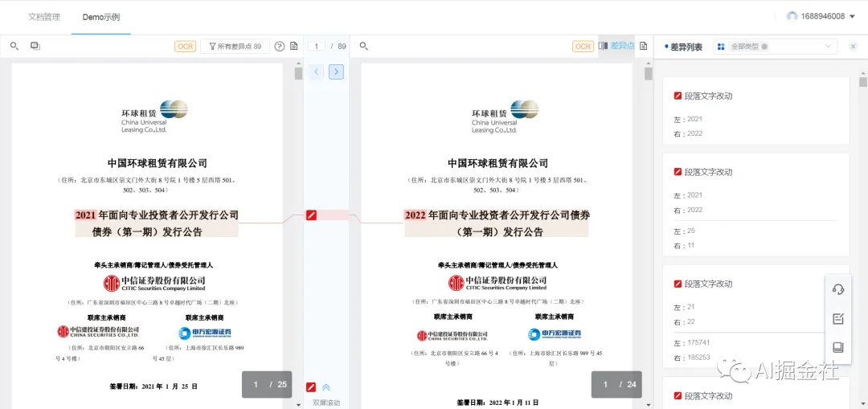Image resolution: width=868 pixels, height=409 pixels.
Task: Click the right document page icon
Action: click(x=643, y=46)
